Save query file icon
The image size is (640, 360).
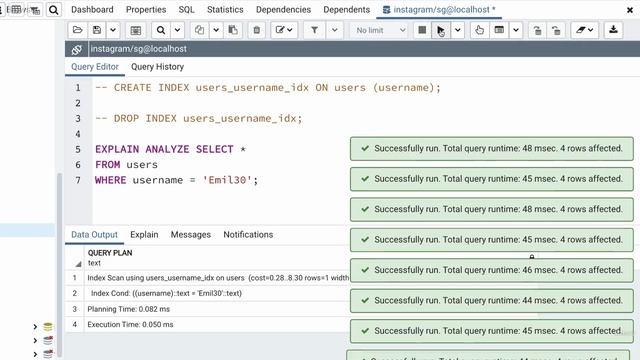coord(97,30)
